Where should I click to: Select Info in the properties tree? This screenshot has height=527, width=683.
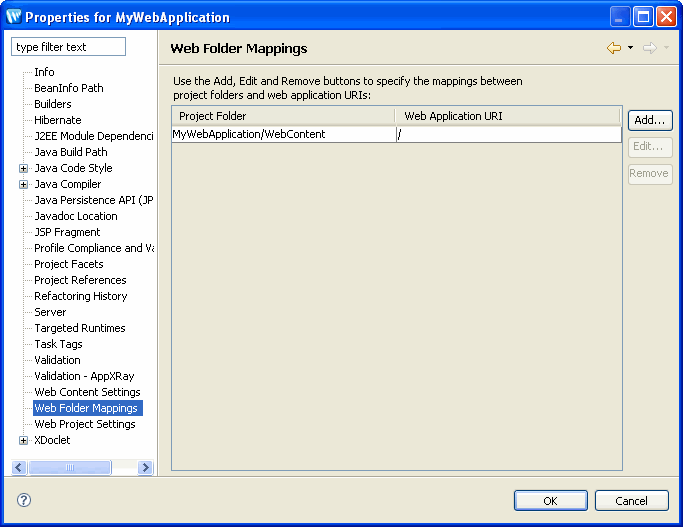(x=44, y=72)
